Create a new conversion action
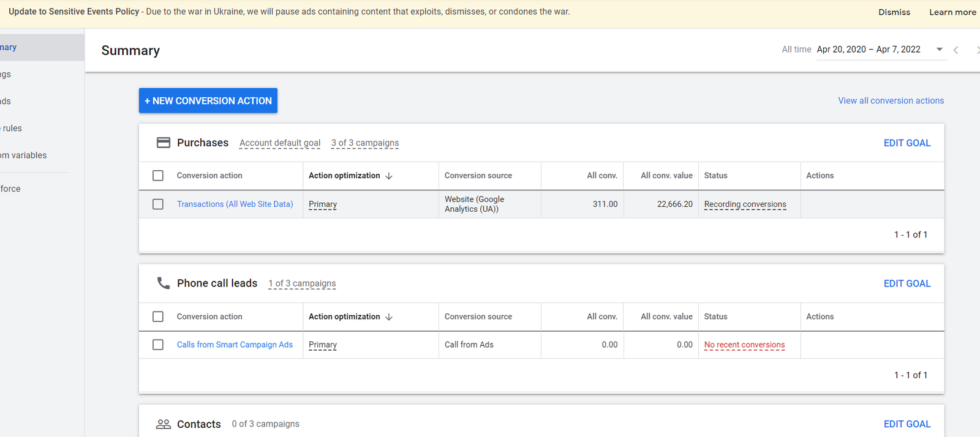This screenshot has height=437, width=980. click(208, 101)
